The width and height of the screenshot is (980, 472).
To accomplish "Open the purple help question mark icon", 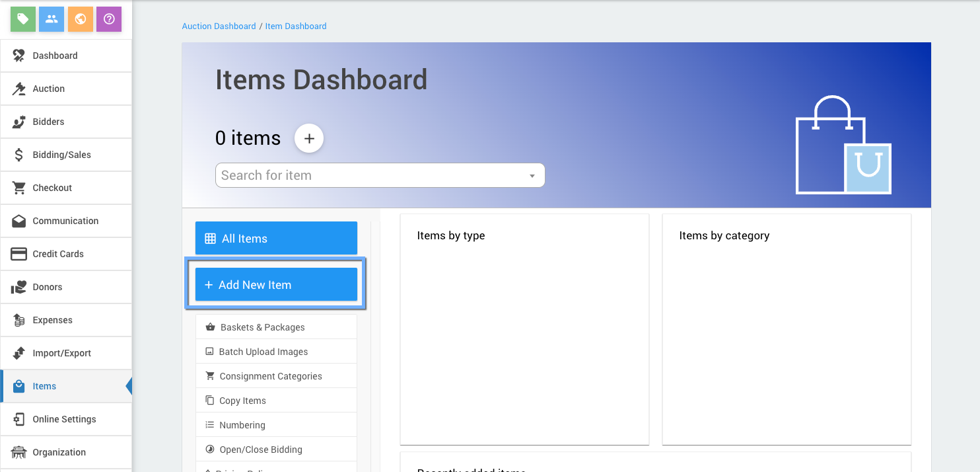I will point(109,19).
